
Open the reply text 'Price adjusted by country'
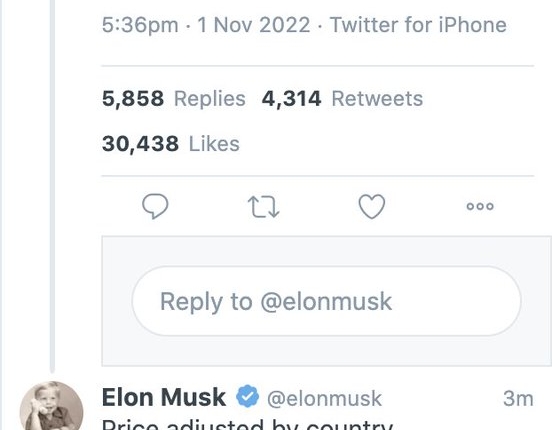click(247, 424)
